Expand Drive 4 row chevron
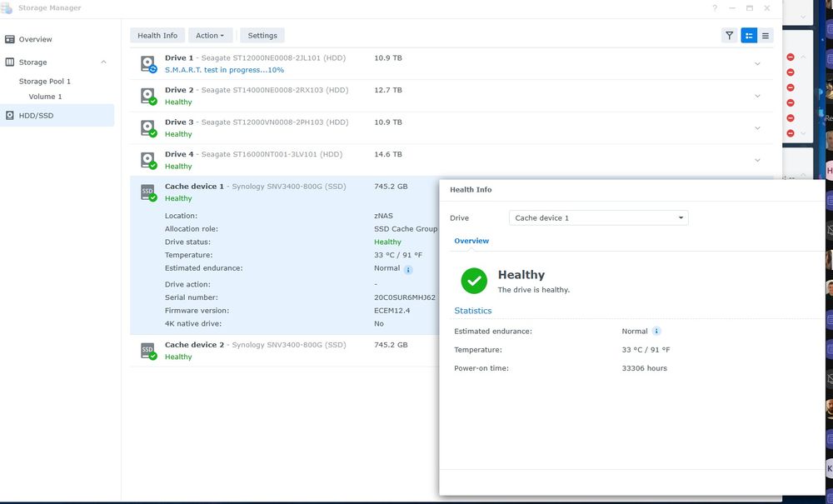 [x=757, y=161]
